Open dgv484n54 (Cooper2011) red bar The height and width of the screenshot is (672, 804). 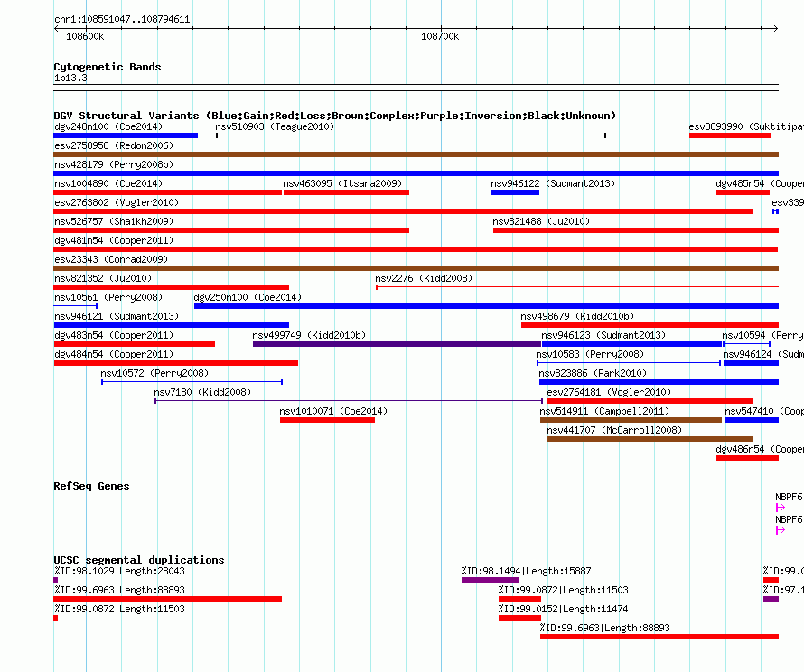[x=176, y=363]
